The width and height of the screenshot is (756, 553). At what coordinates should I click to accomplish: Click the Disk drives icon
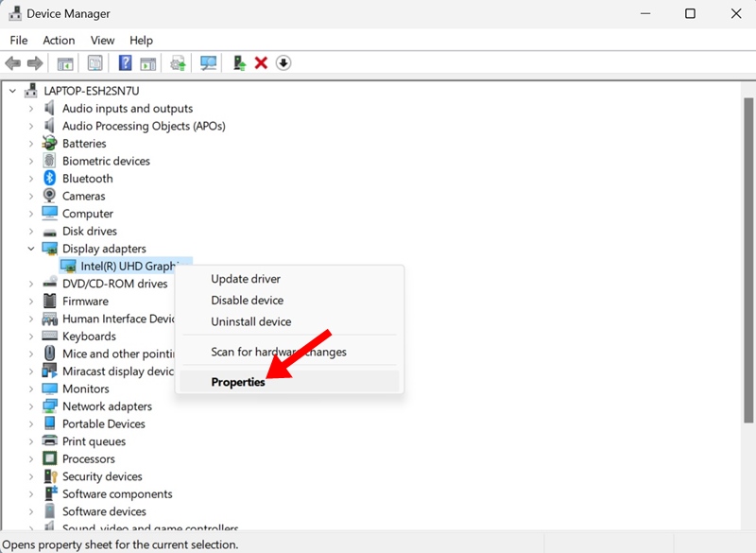pos(50,233)
